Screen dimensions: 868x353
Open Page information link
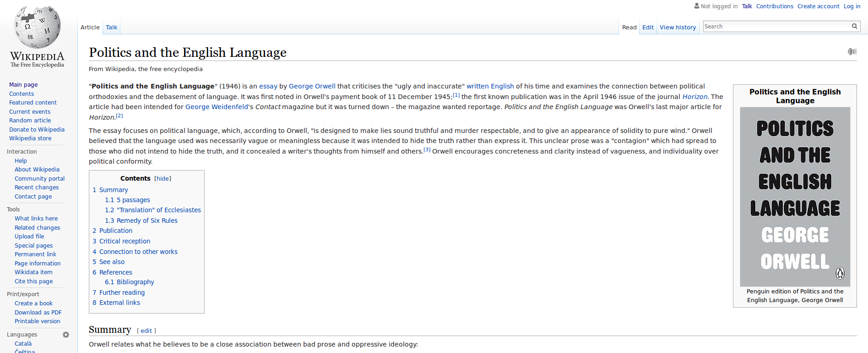(38, 264)
